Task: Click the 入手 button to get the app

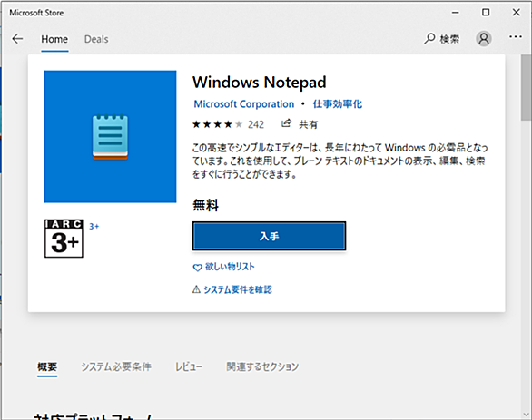Action: (x=269, y=236)
